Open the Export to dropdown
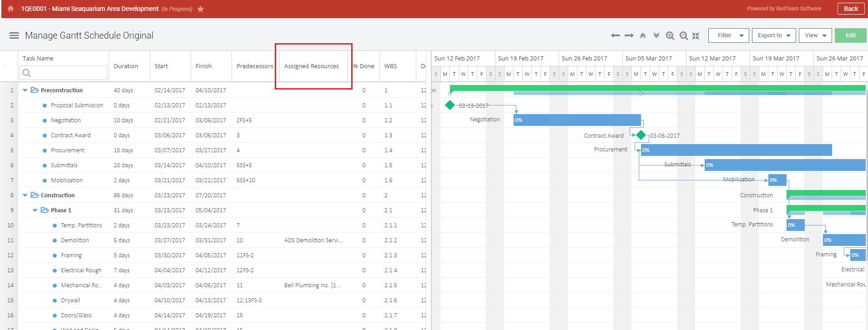 tap(774, 35)
